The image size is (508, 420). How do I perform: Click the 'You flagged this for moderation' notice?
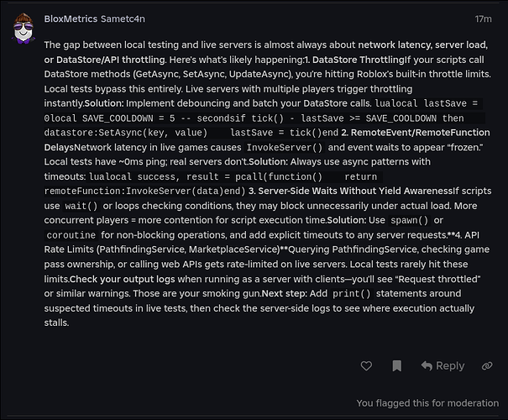427,403
